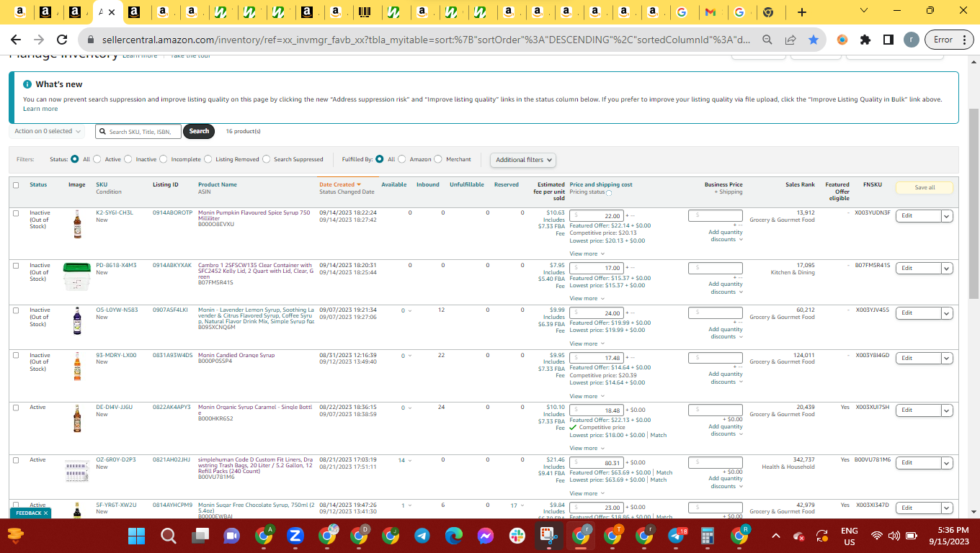Click the Save all button

925,187
